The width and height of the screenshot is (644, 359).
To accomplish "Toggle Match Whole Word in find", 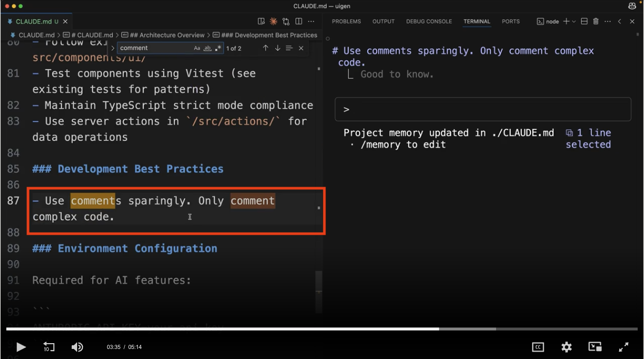I will (208, 48).
